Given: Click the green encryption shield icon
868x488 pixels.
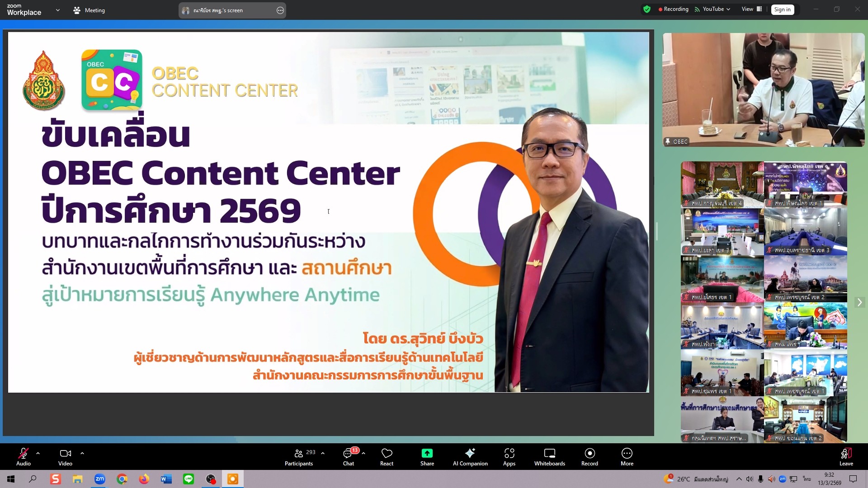Looking at the screenshot, I should tap(647, 9).
